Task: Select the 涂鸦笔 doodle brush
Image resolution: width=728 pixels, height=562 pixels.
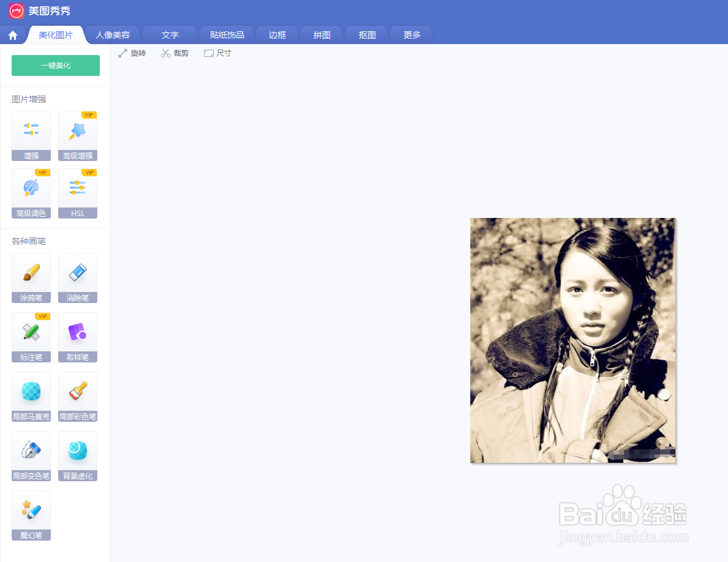Action: (31, 278)
